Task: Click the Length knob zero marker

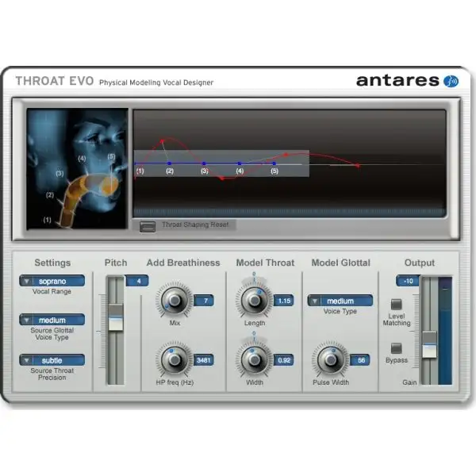Action: click(x=254, y=274)
